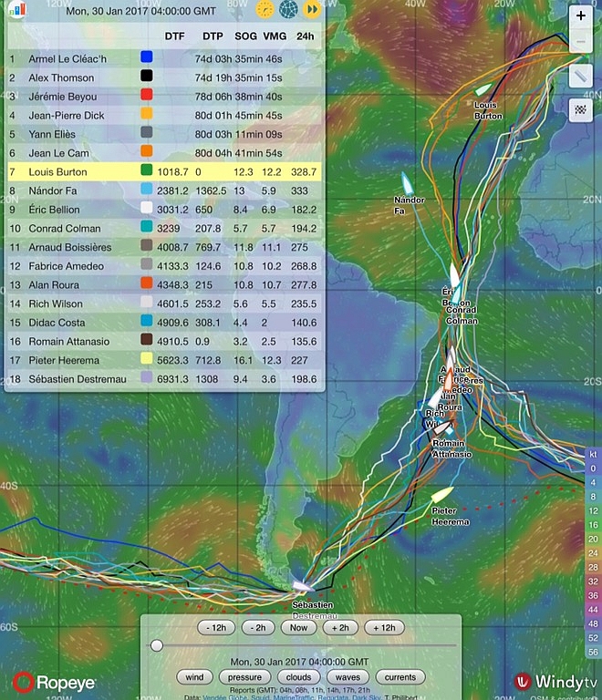Click the yellow compass icon

pyautogui.click(x=265, y=10)
